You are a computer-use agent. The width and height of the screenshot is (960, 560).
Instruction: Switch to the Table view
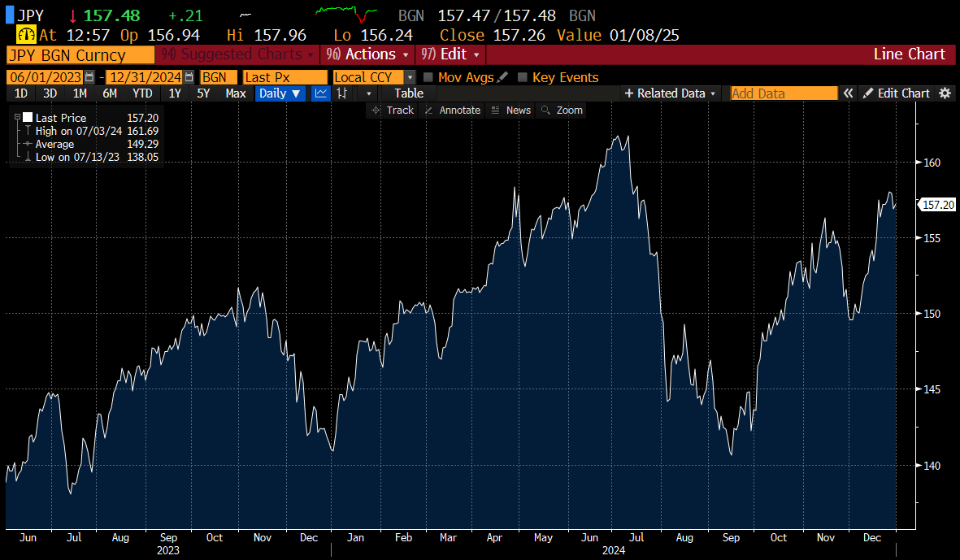409,93
